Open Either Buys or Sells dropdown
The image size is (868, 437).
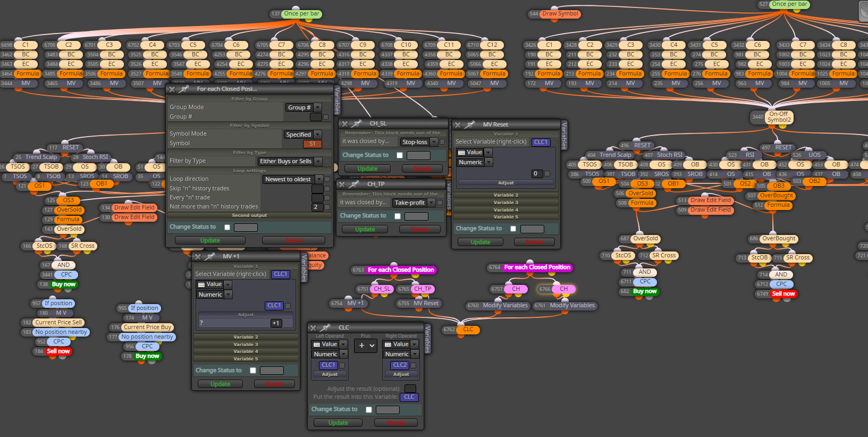point(290,161)
